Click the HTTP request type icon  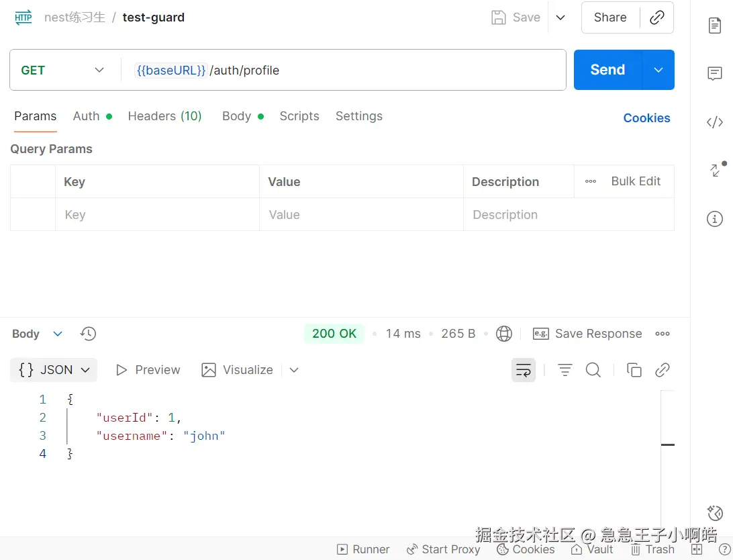pos(23,17)
